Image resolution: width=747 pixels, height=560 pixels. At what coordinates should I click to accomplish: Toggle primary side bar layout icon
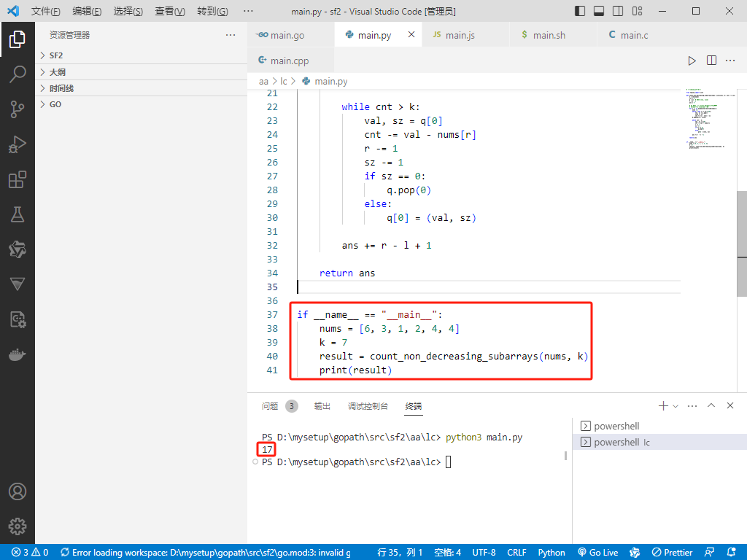pos(580,11)
